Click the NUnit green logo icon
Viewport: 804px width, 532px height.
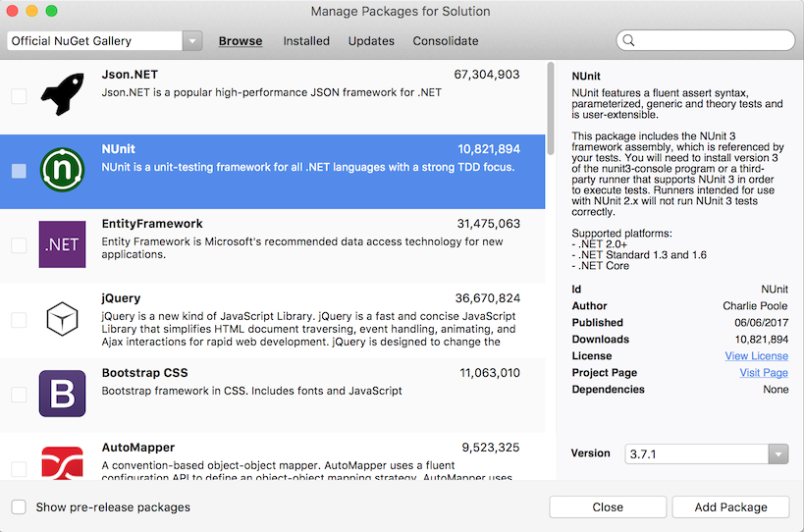tap(62, 170)
